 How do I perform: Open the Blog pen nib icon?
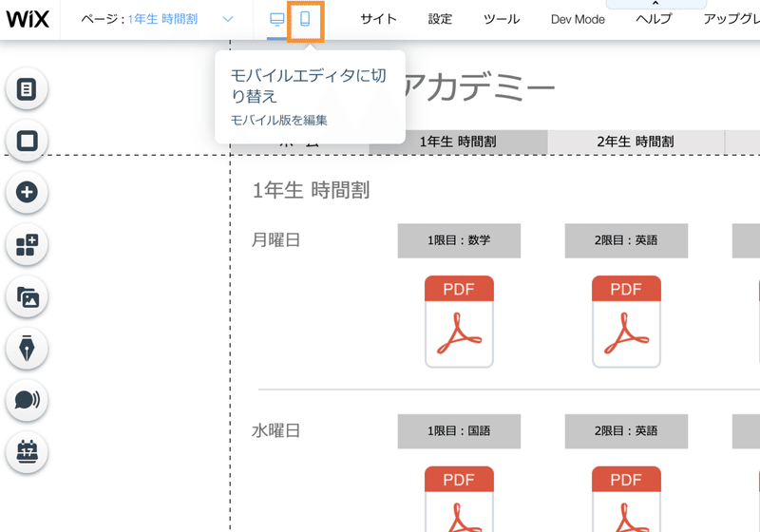27,349
